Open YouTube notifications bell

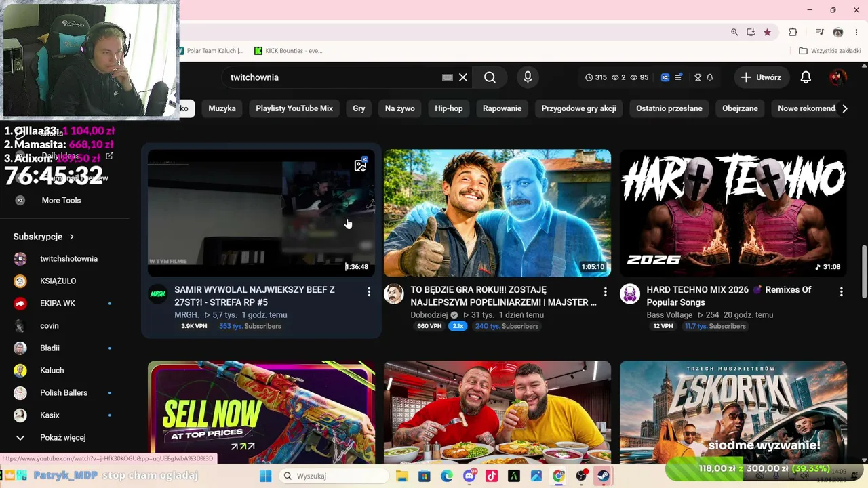point(806,77)
